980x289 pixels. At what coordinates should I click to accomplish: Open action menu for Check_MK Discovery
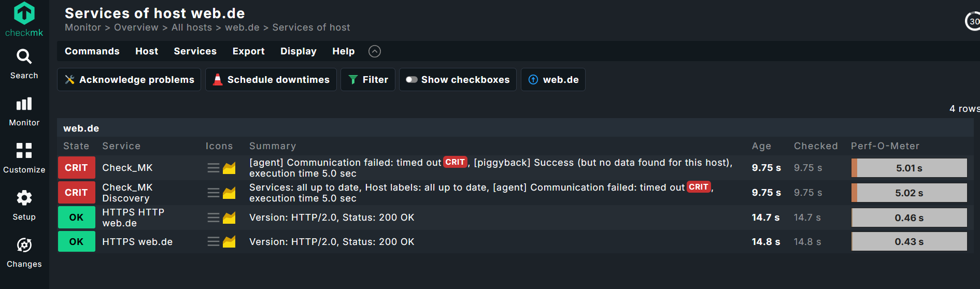[213, 193]
